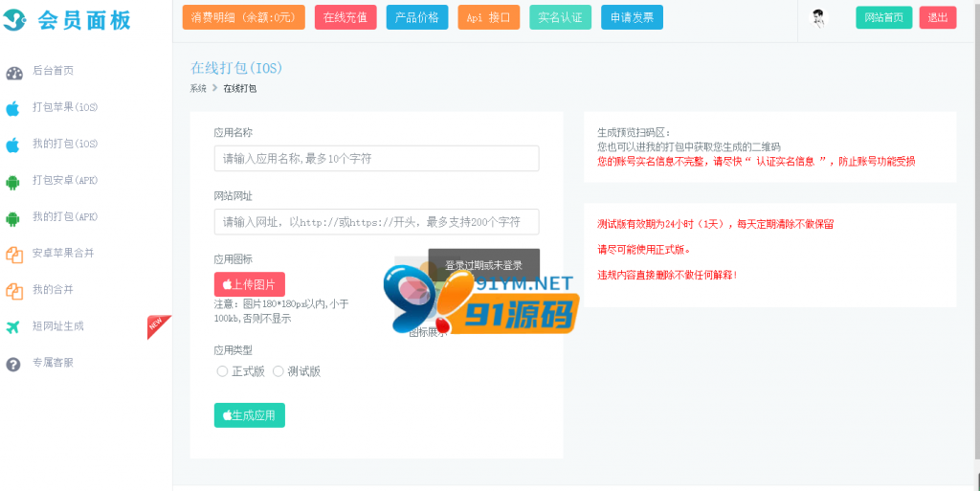
Task: Click the 认证实名信息 link in warning
Action: coord(786,161)
